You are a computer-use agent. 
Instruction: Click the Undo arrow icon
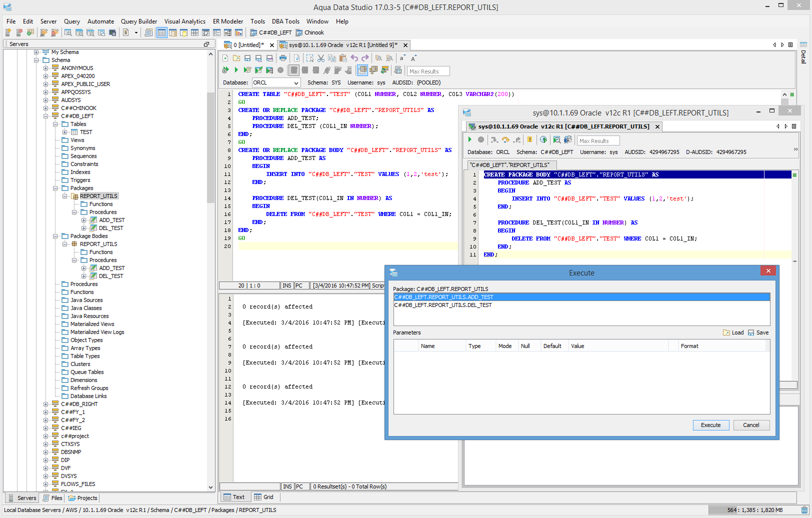click(354, 58)
